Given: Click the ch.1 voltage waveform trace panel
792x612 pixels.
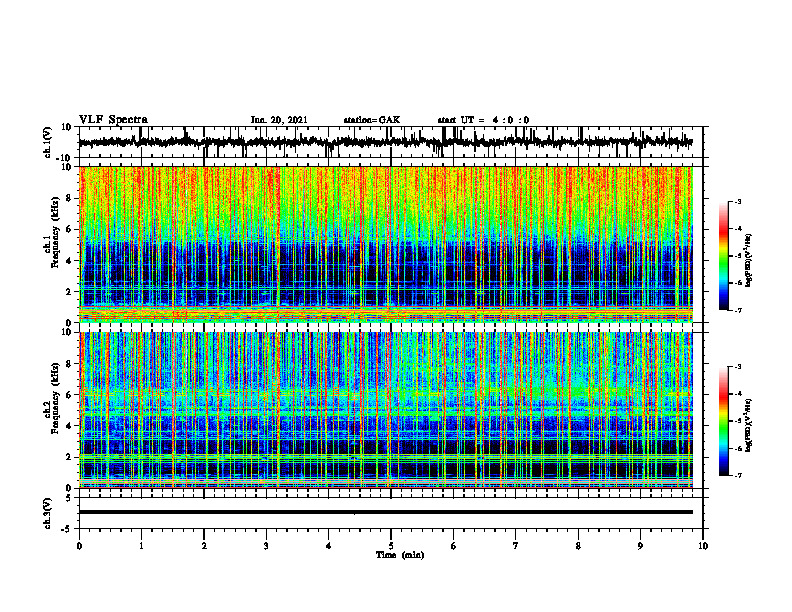Looking at the screenshot, I should [x=390, y=142].
